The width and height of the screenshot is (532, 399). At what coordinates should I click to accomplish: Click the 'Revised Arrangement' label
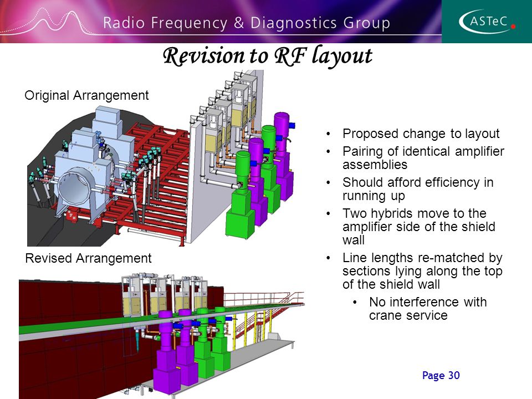pos(88,258)
